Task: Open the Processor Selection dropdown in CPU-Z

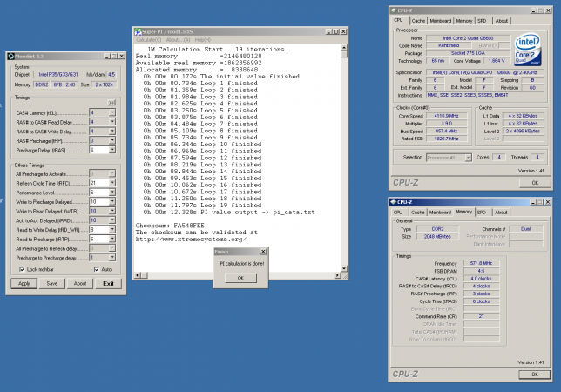Action: tap(468, 158)
